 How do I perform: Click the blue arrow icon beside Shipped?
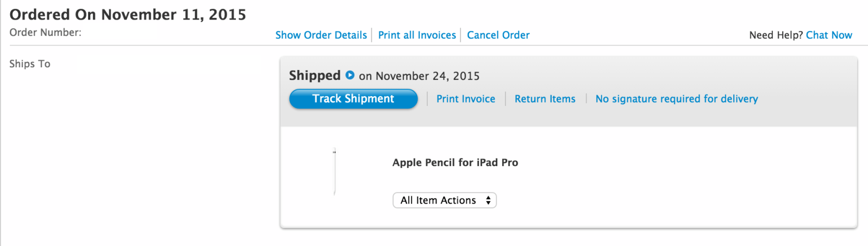click(350, 75)
